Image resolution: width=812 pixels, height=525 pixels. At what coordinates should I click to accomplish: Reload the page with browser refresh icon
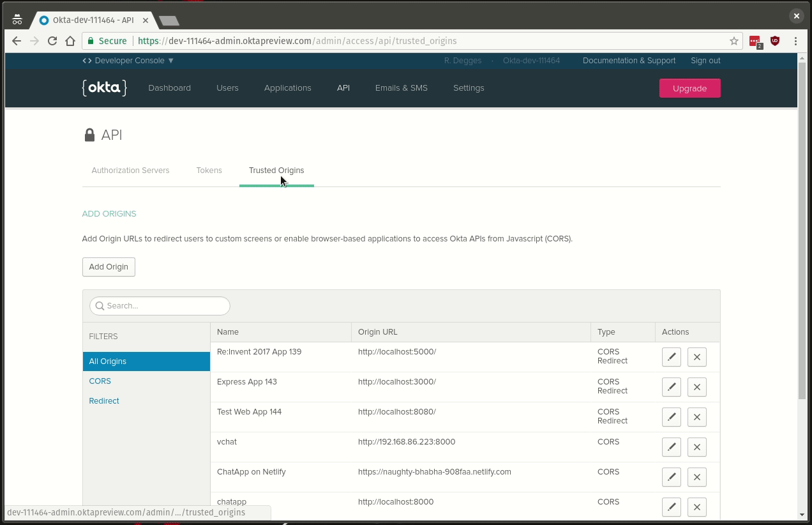click(x=53, y=41)
